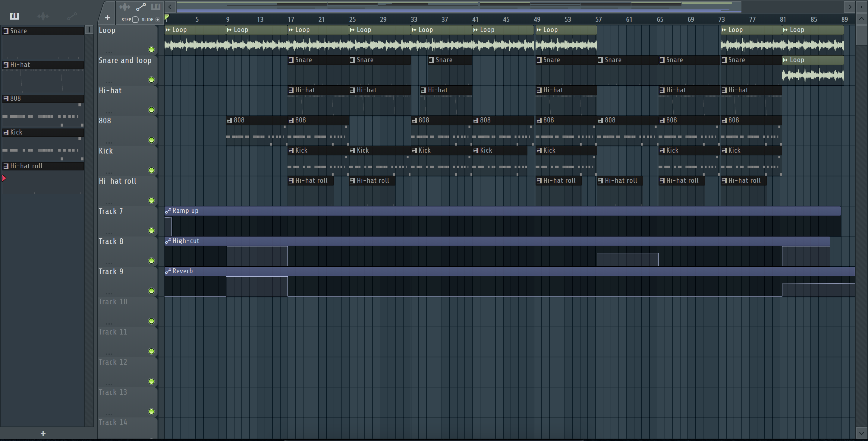868x441 pixels.
Task: Click the pattern icon of Snare in picker
Action: [x=6, y=31]
